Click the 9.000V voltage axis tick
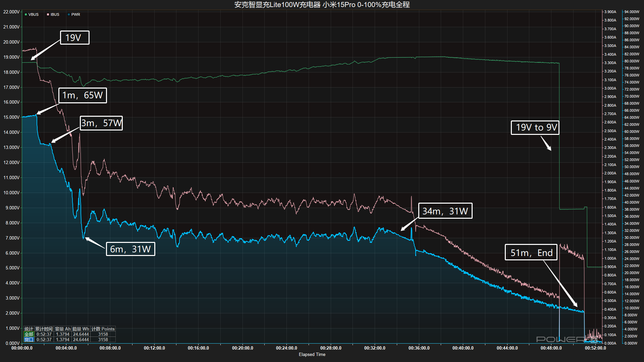This screenshot has height=362, width=644. (12, 208)
